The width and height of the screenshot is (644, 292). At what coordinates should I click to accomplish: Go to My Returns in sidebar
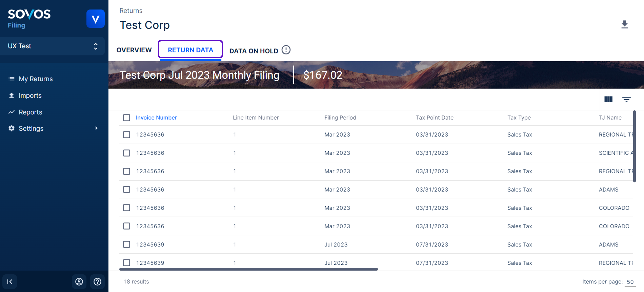36,79
